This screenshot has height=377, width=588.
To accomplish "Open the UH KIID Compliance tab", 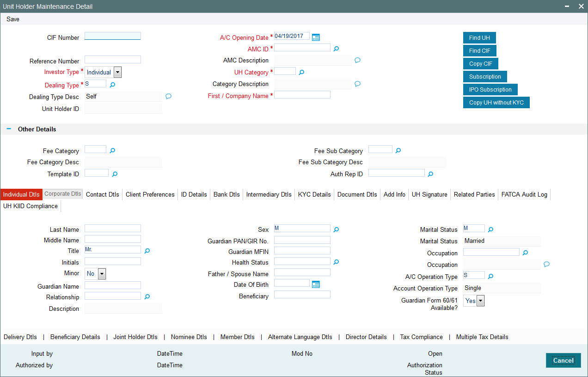I will (31, 206).
